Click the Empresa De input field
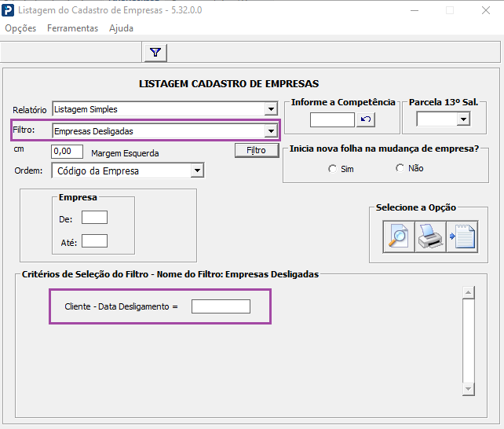504x429 pixels. (x=94, y=218)
